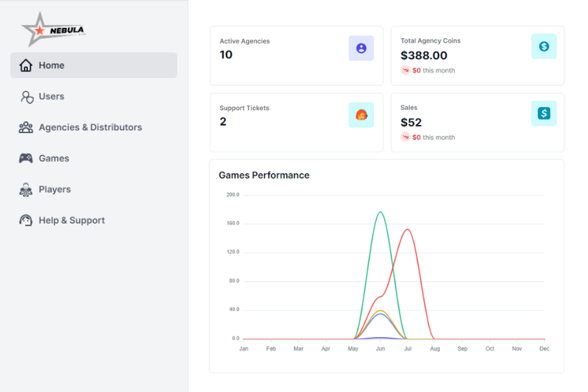The width and height of the screenshot is (588, 392).
Task: Click the Jun label on chart axis
Action: (x=380, y=349)
